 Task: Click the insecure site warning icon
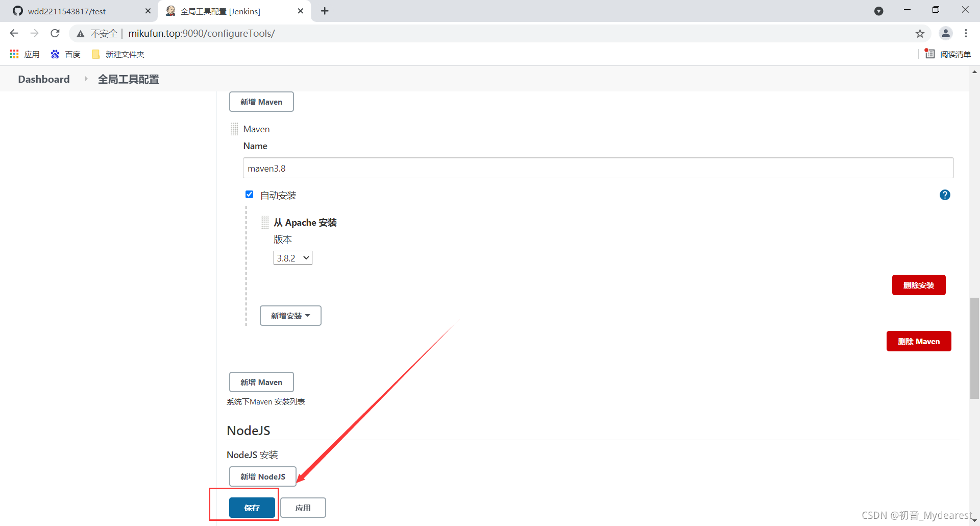pyautogui.click(x=80, y=34)
